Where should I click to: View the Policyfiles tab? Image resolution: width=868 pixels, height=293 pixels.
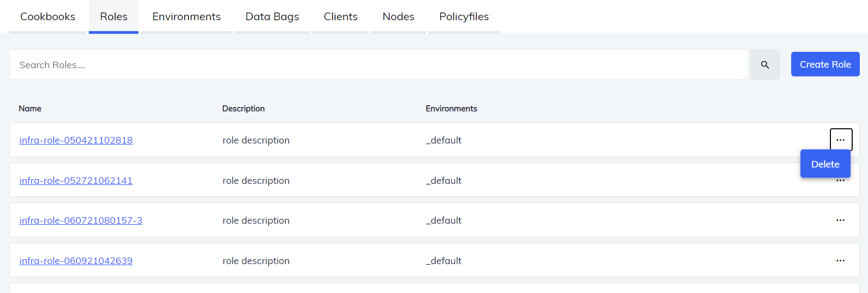point(464,17)
